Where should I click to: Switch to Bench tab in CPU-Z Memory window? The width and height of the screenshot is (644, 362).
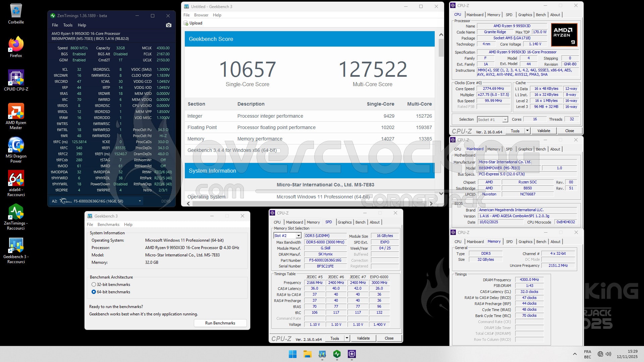[541, 242]
